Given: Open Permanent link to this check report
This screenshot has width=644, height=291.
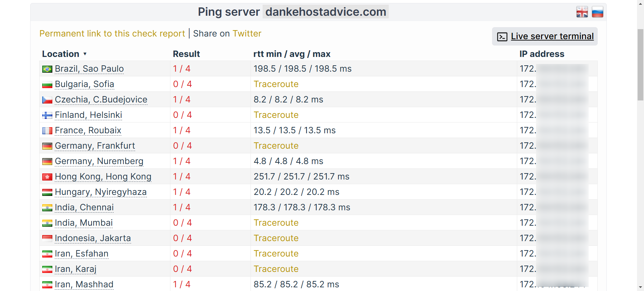Looking at the screenshot, I should [112, 33].
